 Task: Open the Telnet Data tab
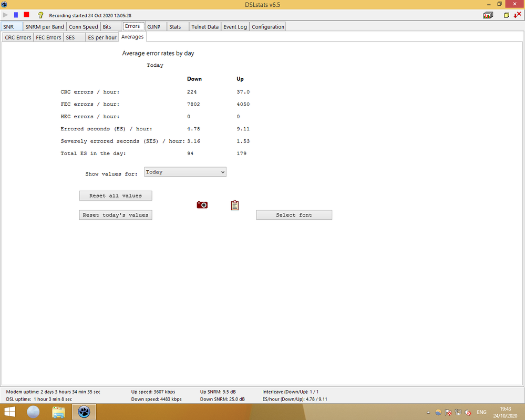click(205, 27)
